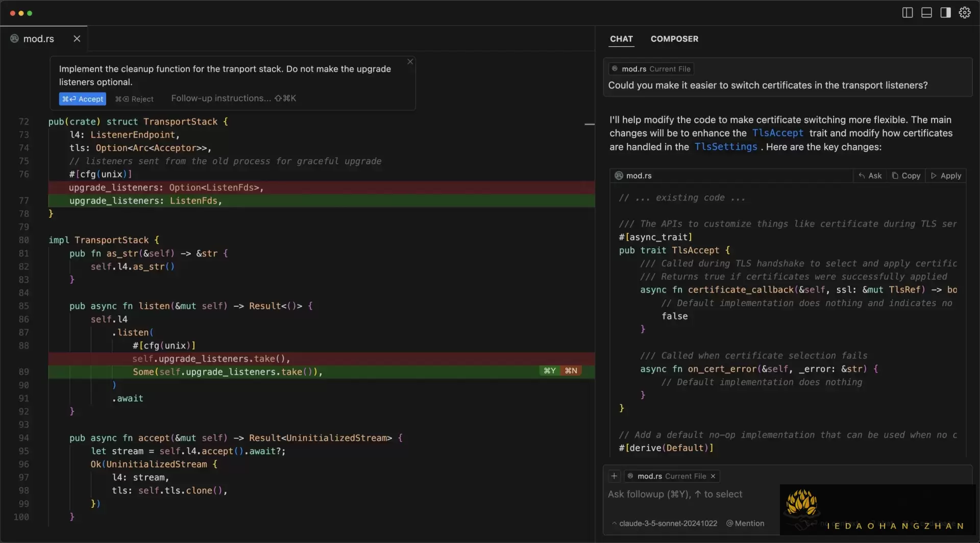Image resolution: width=980 pixels, height=543 pixels.
Task: Close the mod.rs editor tab
Action: point(77,39)
